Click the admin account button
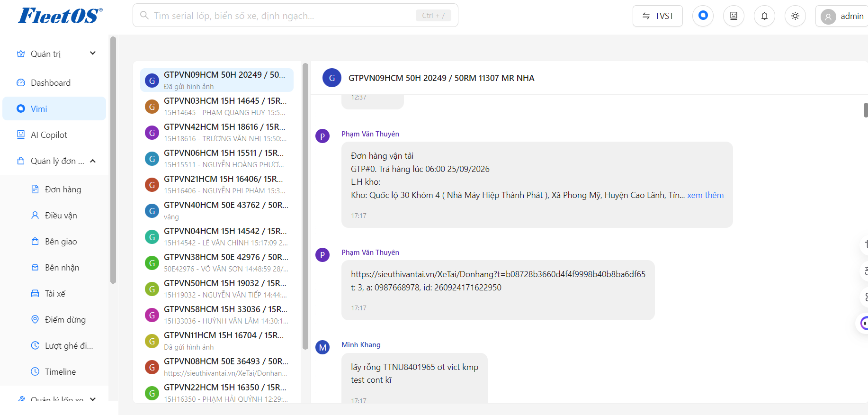This screenshot has width=868, height=415. 843,16
